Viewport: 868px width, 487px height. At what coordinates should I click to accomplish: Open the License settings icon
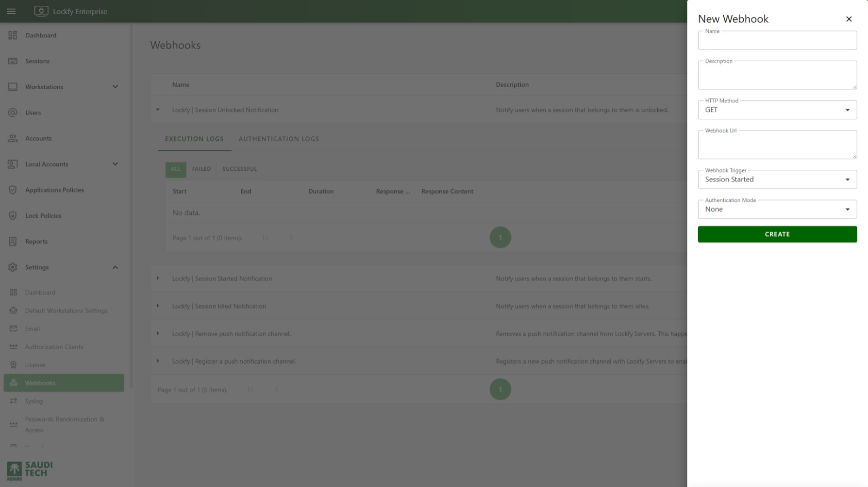tap(13, 365)
